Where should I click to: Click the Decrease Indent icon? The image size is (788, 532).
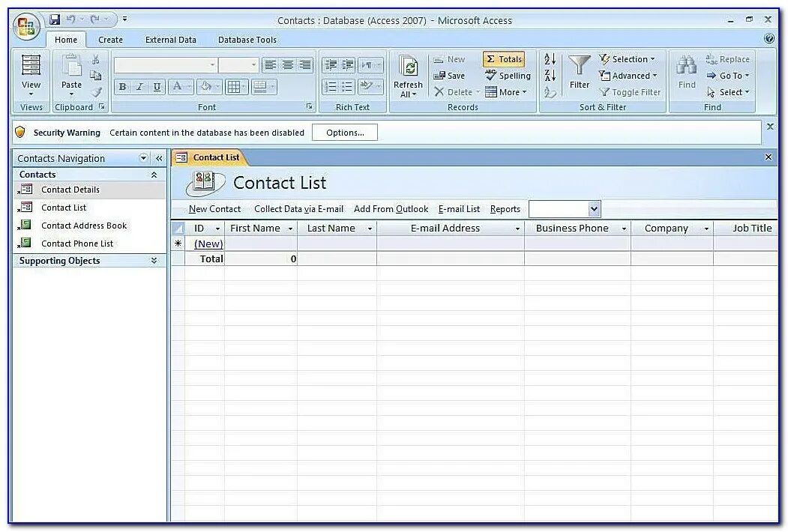[331, 64]
